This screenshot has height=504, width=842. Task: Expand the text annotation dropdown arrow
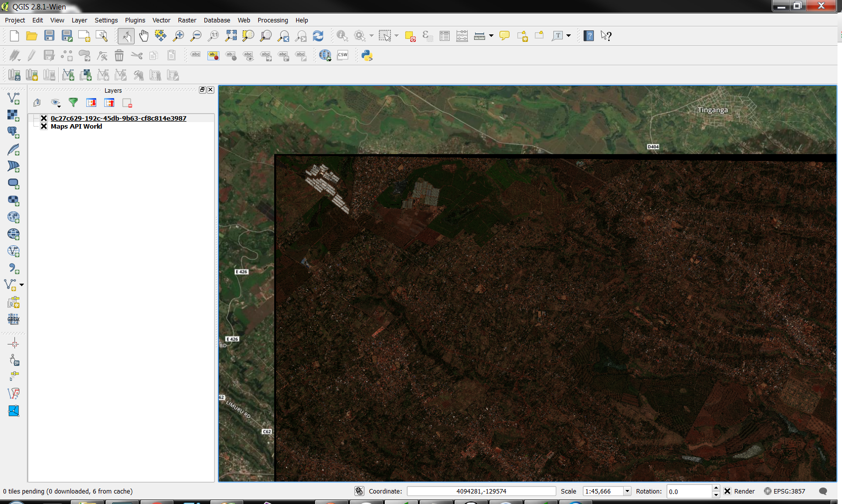[x=568, y=36]
